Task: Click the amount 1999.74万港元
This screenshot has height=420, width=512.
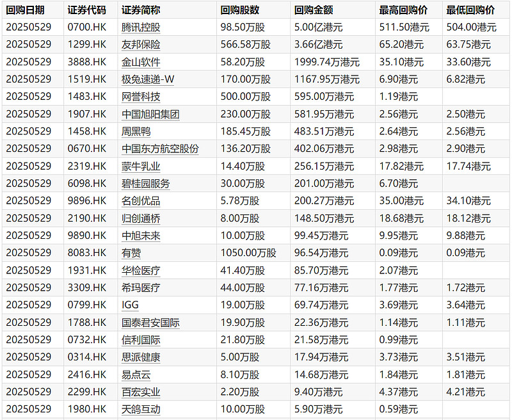Action: (327, 62)
